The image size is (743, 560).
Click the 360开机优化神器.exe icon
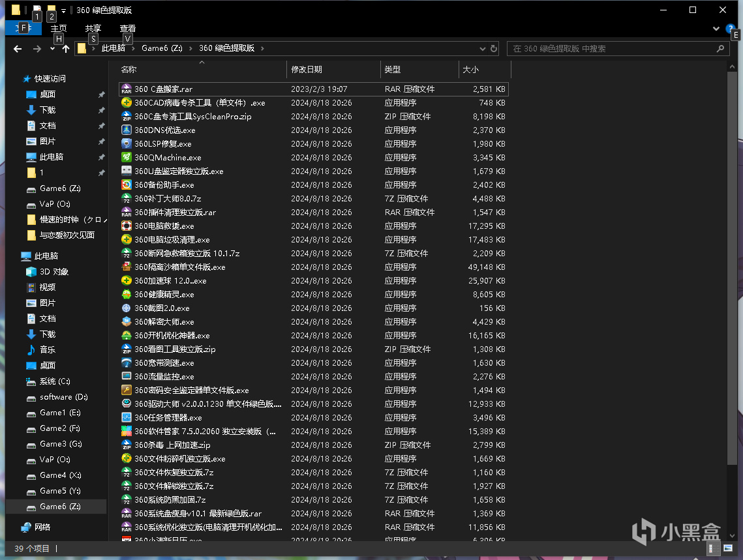coord(126,336)
